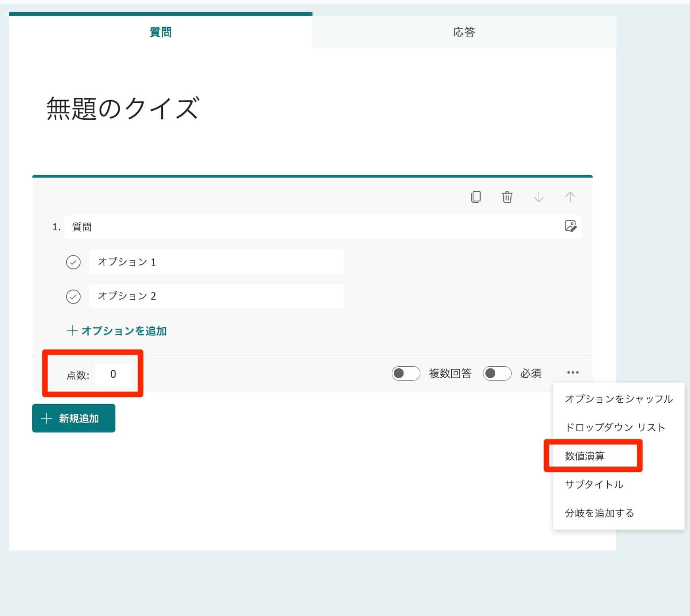Image resolution: width=690 pixels, height=616 pixels.
Task: Click the checkmark icon beside オプション 1
Action: (73, 262)
